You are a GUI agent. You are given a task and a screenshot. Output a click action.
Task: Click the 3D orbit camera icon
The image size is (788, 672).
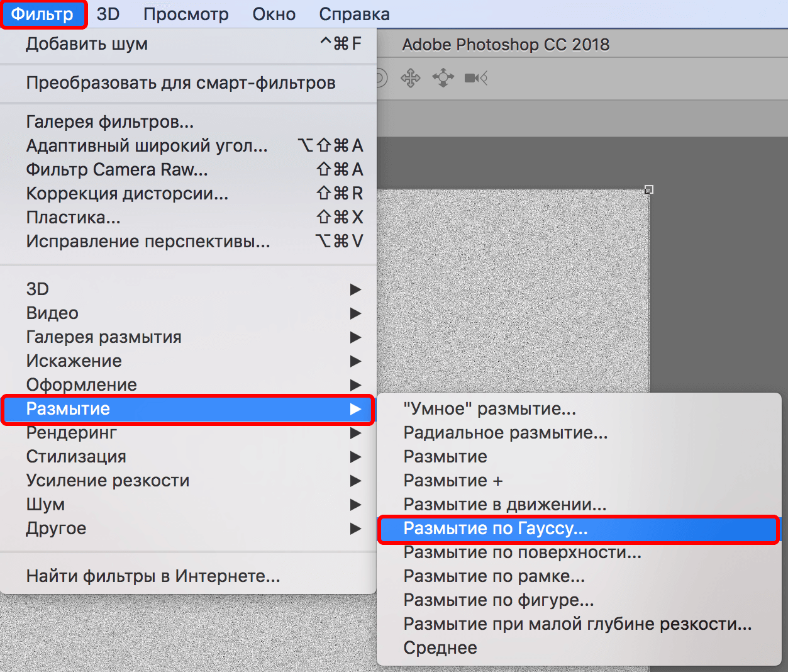pos(443,77)
